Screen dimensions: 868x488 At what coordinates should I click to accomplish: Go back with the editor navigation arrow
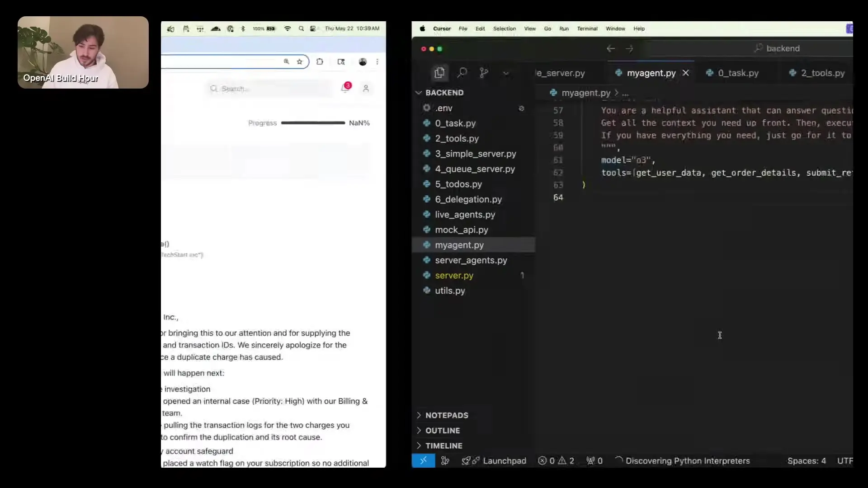(610, 49)
